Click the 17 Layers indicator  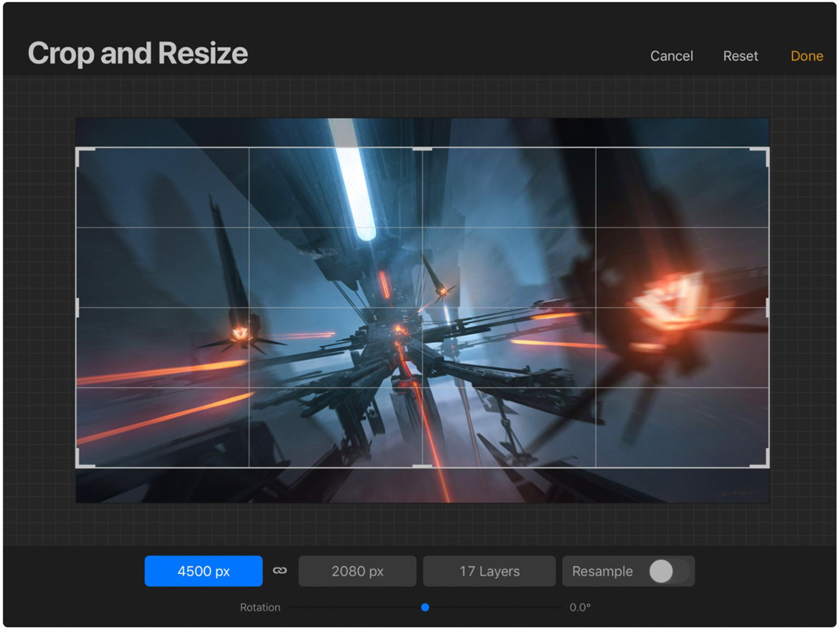click(489, 571)
